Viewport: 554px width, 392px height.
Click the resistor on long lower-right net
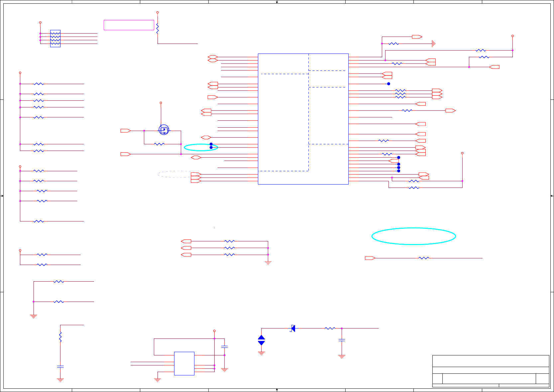pos(424,258)
